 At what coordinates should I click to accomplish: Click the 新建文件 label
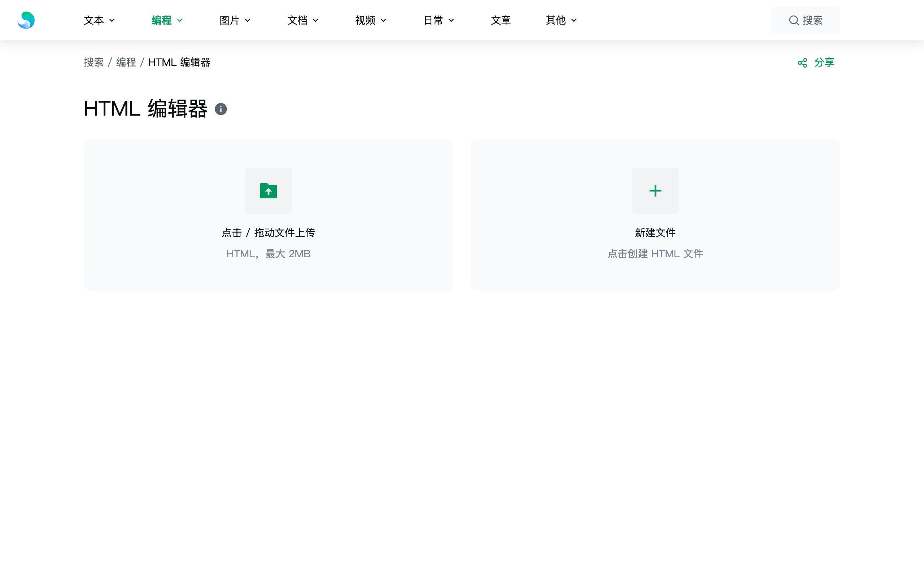click(655, 233)
